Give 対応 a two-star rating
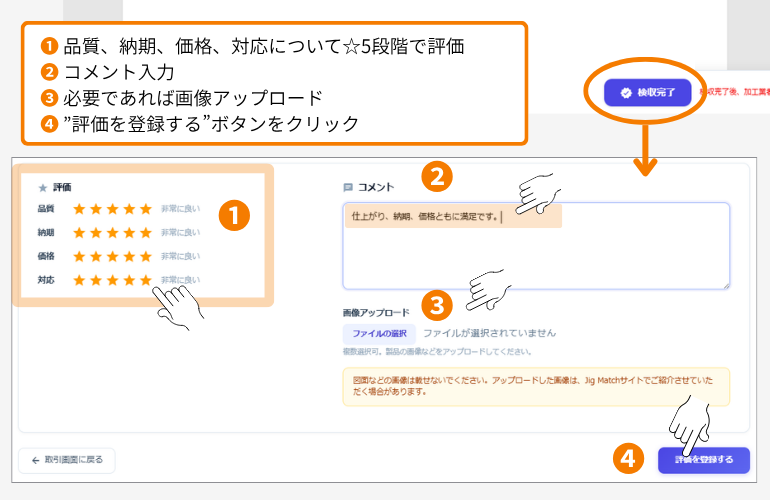 coord(96,280)
